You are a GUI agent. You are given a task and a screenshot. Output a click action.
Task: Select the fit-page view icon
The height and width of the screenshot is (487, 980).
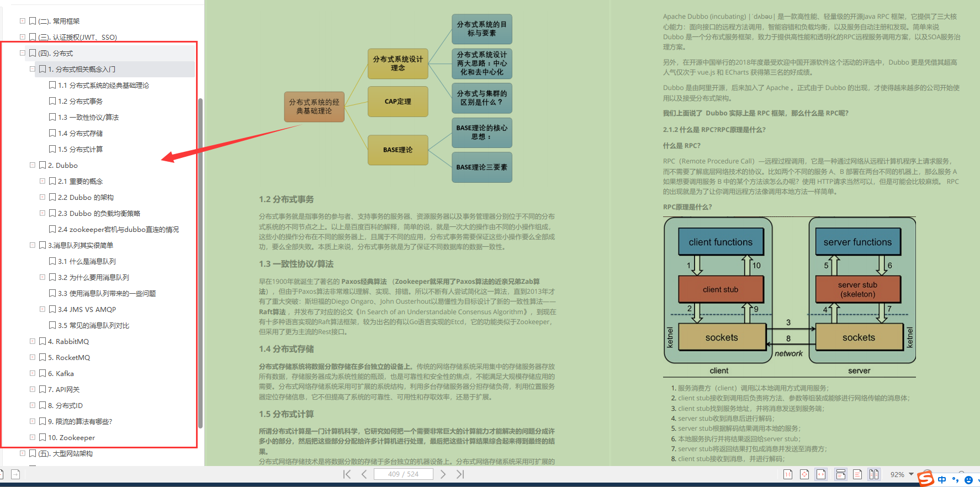click(x=804, y=474)
